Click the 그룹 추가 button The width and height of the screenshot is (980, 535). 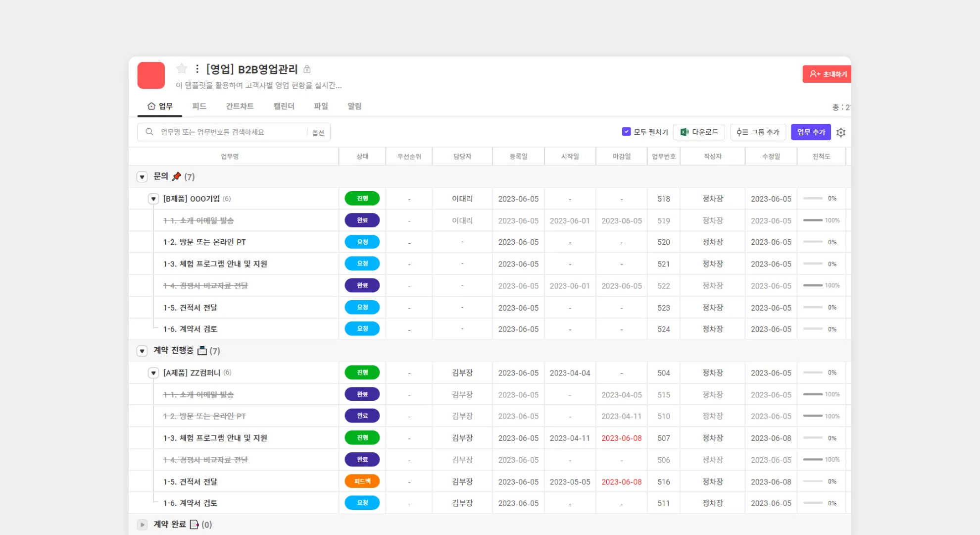(x=758, y=132)
